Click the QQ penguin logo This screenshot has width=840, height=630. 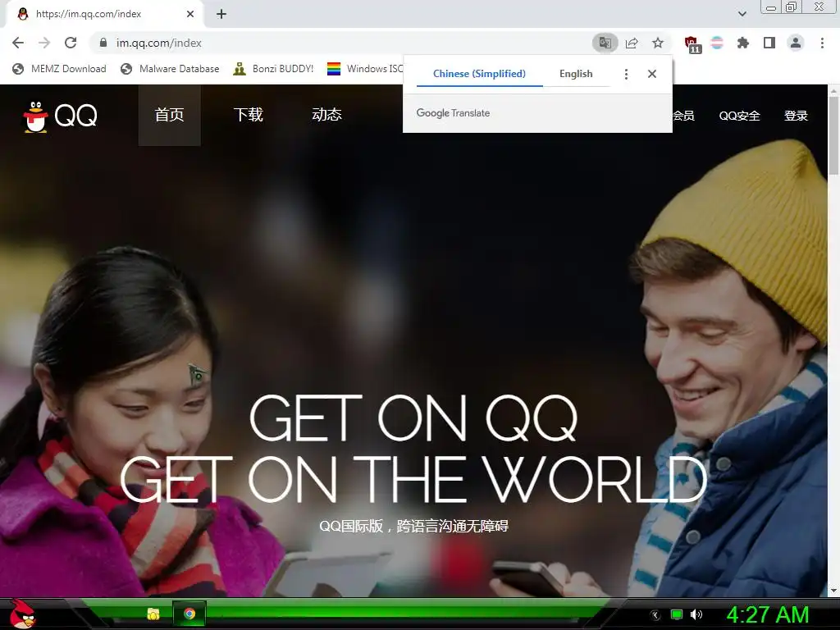coord(59,115)
